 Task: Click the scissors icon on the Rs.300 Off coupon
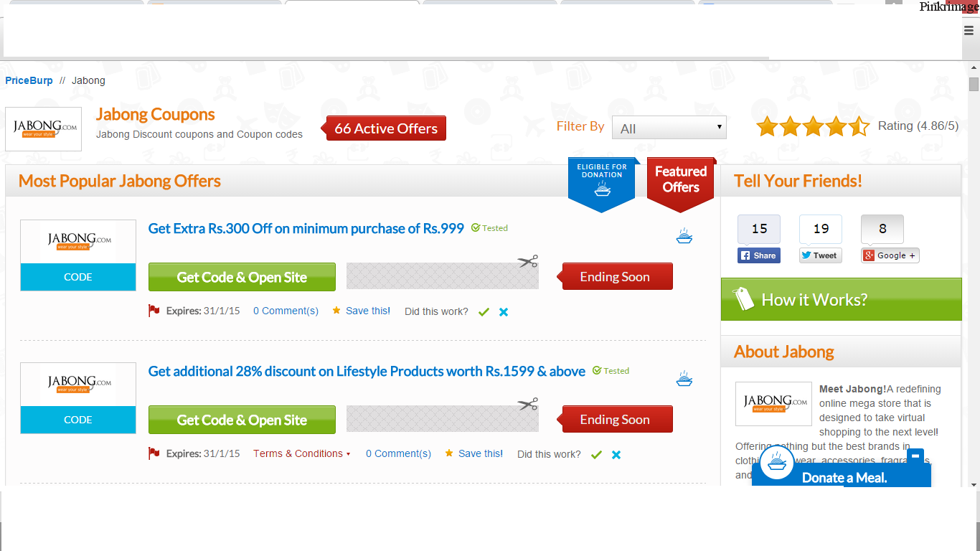click(528, 261)
